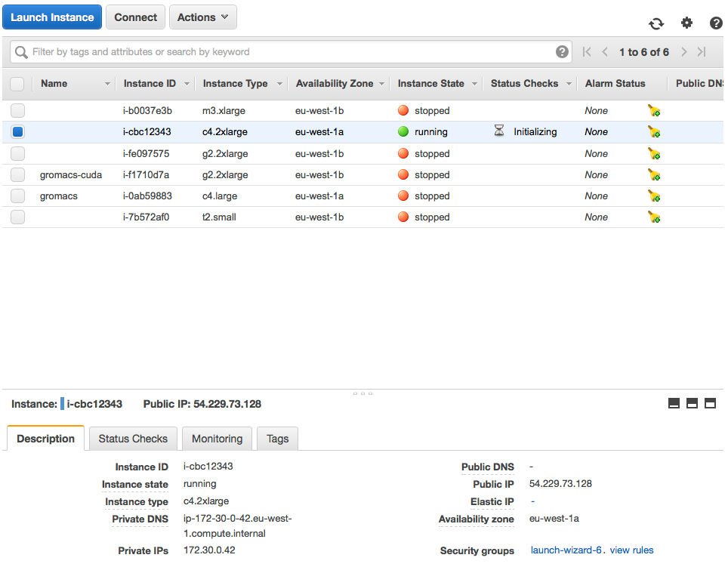
Task: Click the hourglass Initializing status icon
Action: [x=499, y=131]
